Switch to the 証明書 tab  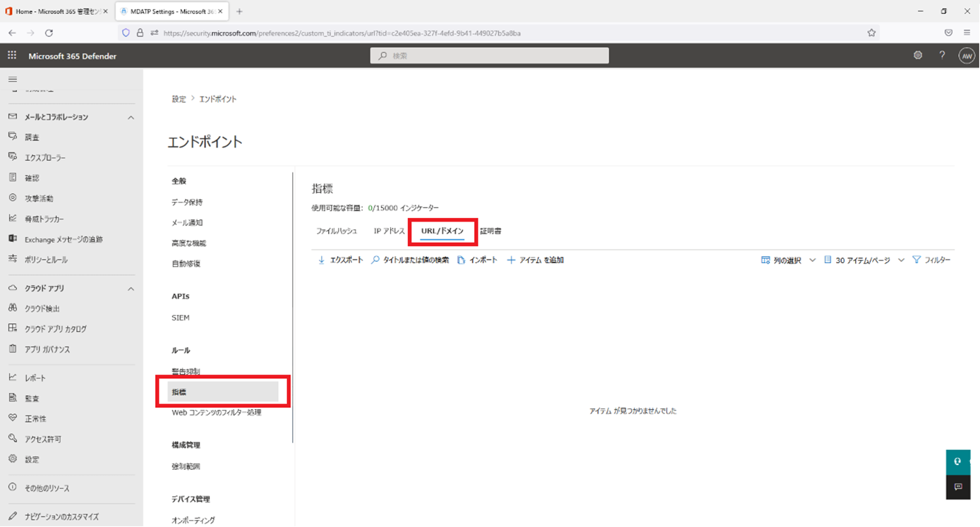point(491,231)
